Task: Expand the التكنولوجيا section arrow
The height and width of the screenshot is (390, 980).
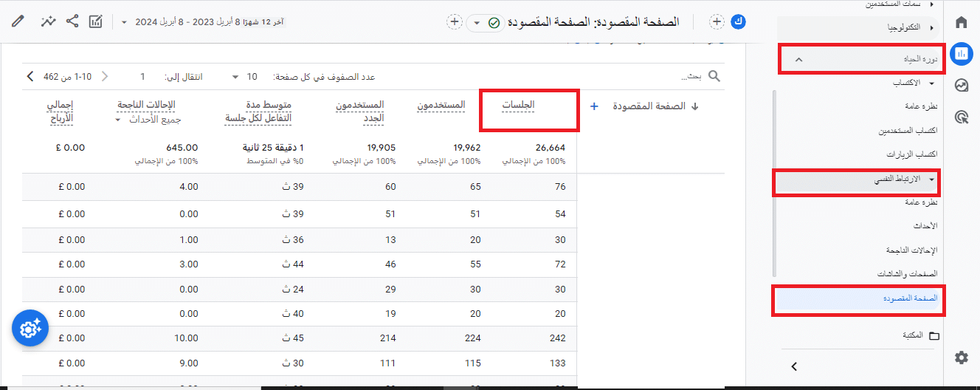Action: pos(931,28)
